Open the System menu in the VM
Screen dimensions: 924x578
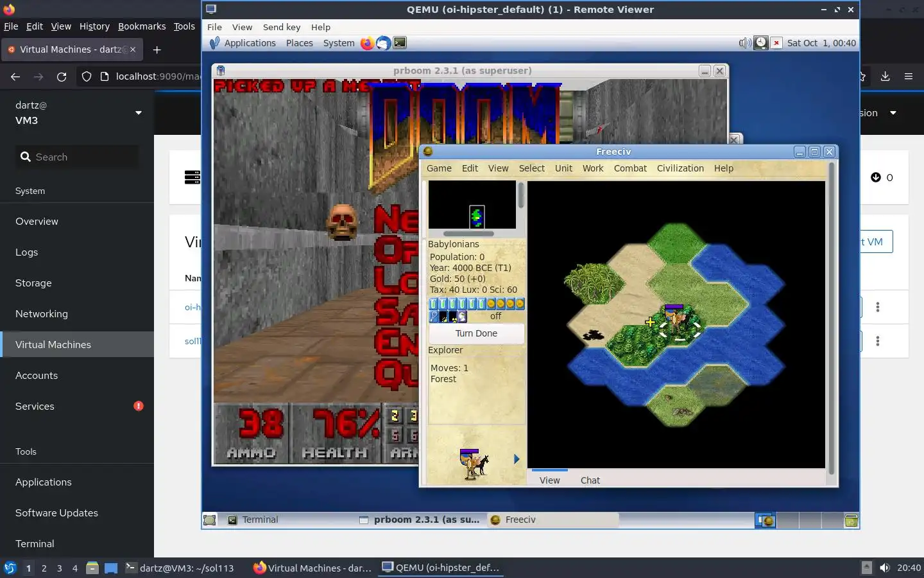tap(339, 43)
